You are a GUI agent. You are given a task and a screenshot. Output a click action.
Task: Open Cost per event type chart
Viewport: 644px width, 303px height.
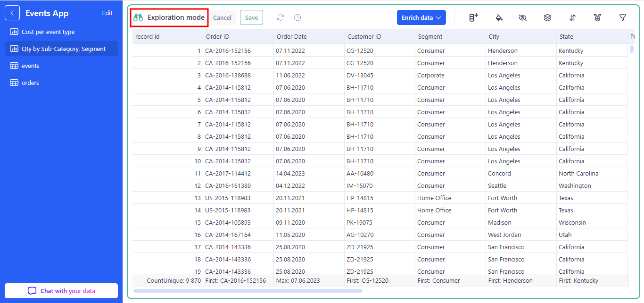tap(48, 32)
